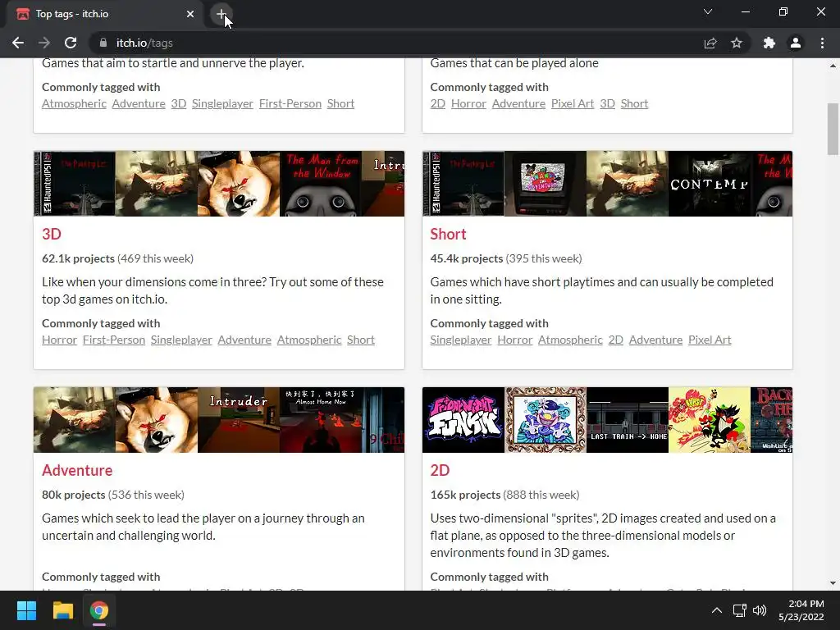Click Atmospheric link under the 3D card

pyautogui.click(x=309, y=340)
